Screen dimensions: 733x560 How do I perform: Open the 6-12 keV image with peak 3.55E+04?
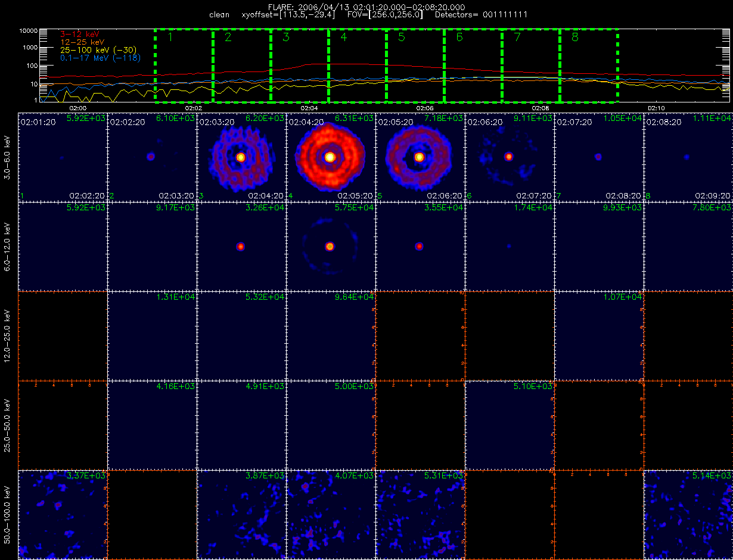click(x=420, y=246)
